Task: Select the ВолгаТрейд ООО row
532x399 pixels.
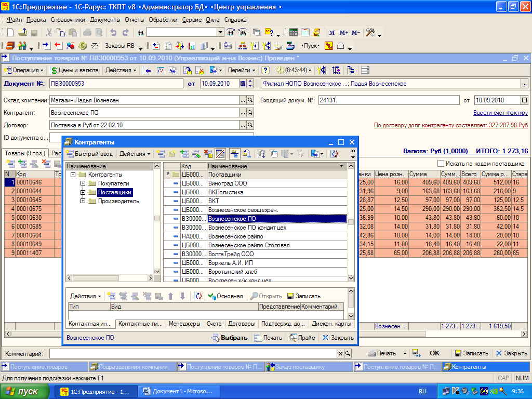Action: pos(255,254)
